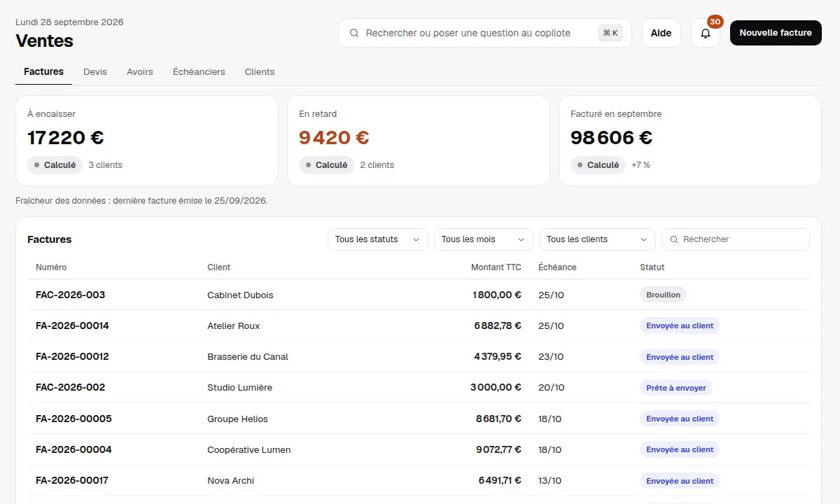
Task: Click Calculé badge under En retard
Action: (326, 165)
